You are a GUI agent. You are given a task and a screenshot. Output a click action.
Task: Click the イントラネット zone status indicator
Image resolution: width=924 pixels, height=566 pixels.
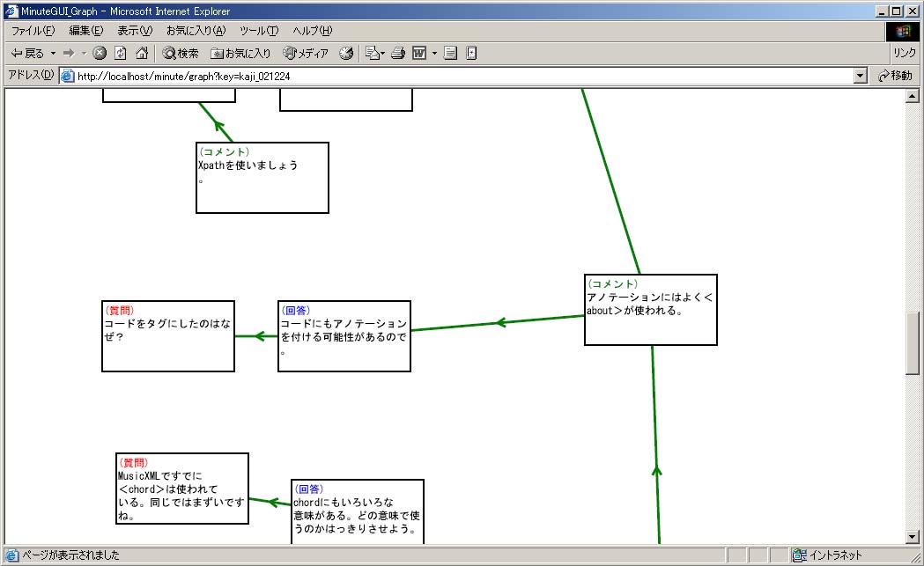click(828, 555)
